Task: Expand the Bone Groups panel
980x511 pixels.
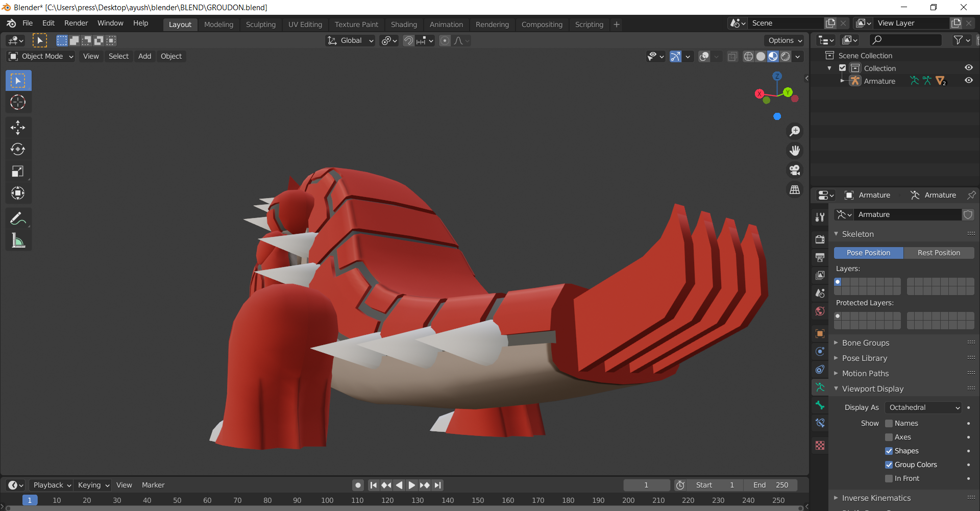Action: [x=865, y=343]
